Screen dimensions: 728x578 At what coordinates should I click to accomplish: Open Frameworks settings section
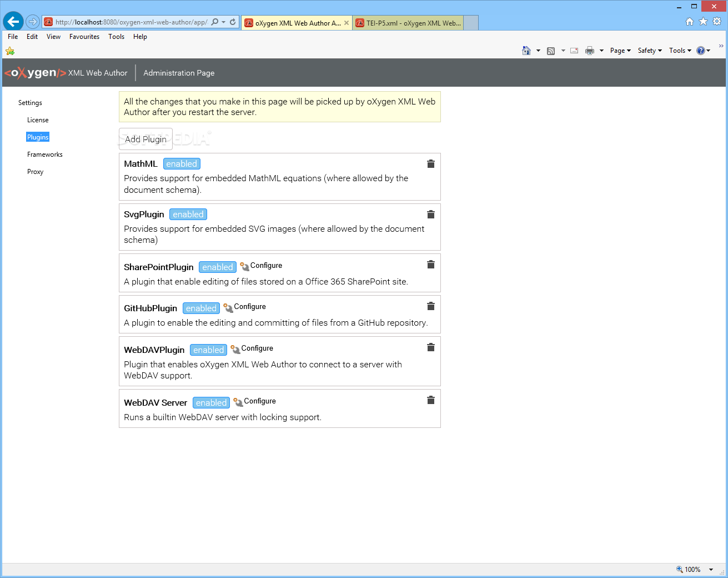point(45,155)
